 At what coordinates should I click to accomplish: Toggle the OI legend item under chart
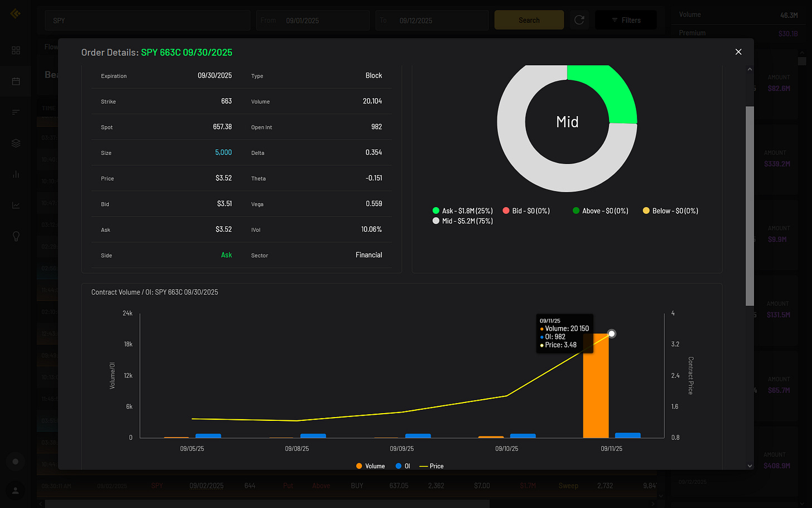(x=403, y=466)
